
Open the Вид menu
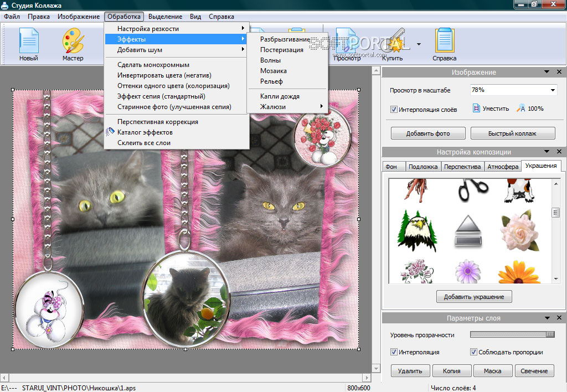pyautogui.click(x=195, y=16)
